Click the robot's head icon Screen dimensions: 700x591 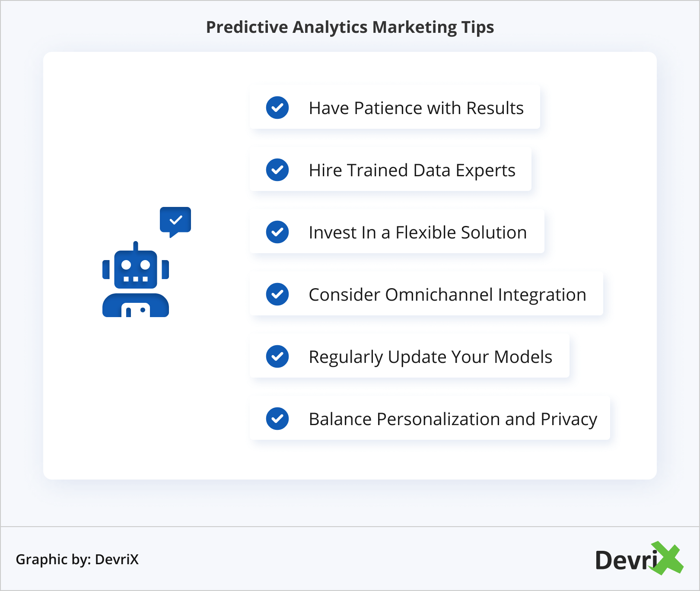pos(136,269)
